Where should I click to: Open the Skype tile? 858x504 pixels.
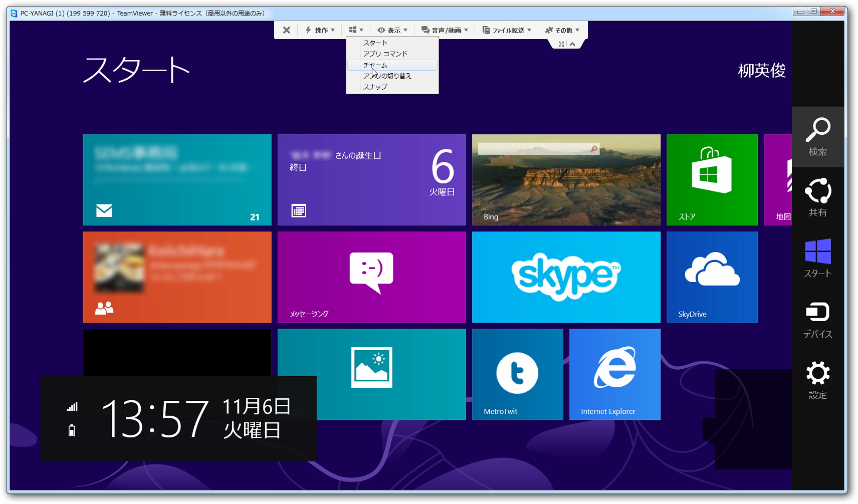tap(565, 277)
